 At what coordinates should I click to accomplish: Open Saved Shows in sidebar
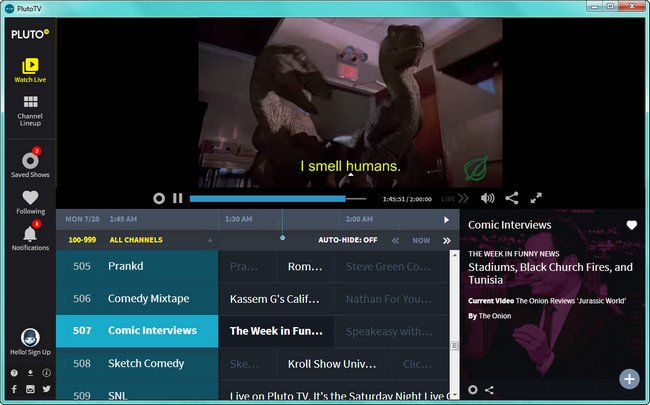pyautogui.click(x=30, y=163)
